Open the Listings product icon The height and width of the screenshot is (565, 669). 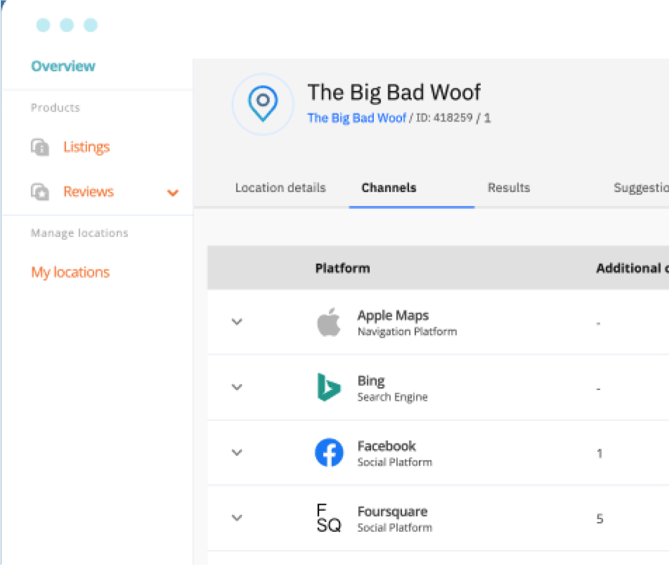pos(40,147)
